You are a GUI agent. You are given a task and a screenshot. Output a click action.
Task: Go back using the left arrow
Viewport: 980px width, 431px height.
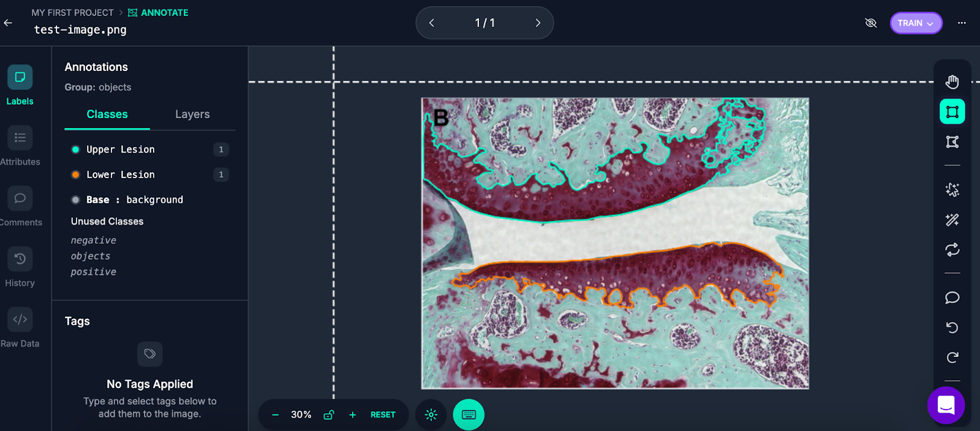click(8, 23)
